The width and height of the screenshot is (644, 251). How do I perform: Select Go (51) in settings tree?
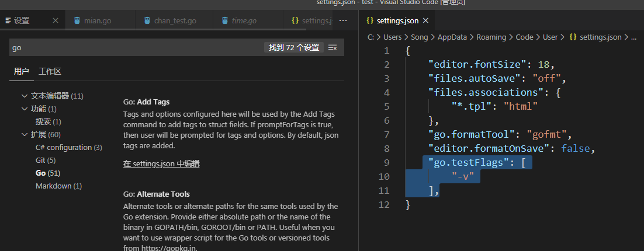[48, 173]
